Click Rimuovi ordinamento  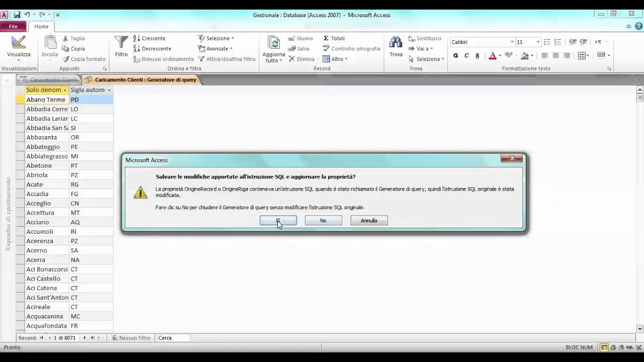(164, 59)
